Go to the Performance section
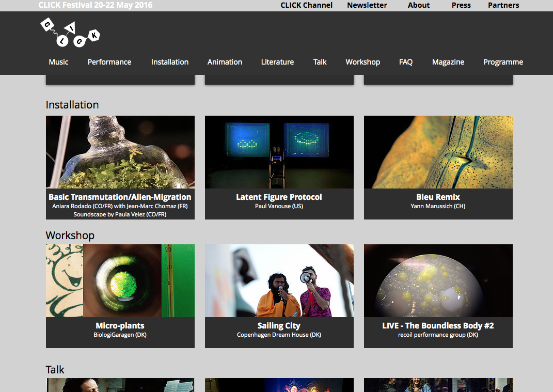 109,62
